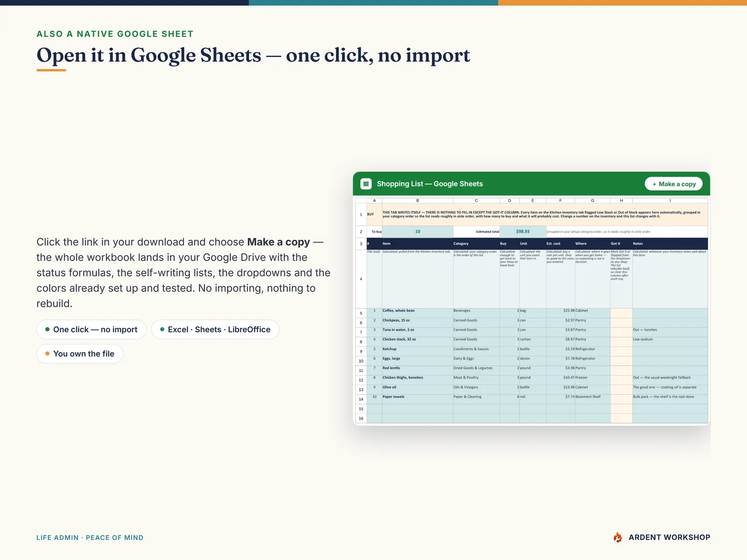
Task: Click the 'Buy' column heading cell
Action: click(x=509, y=244)
